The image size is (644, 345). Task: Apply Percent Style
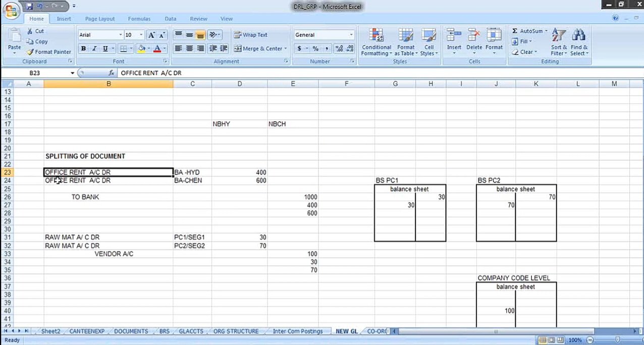coord(315,48)
